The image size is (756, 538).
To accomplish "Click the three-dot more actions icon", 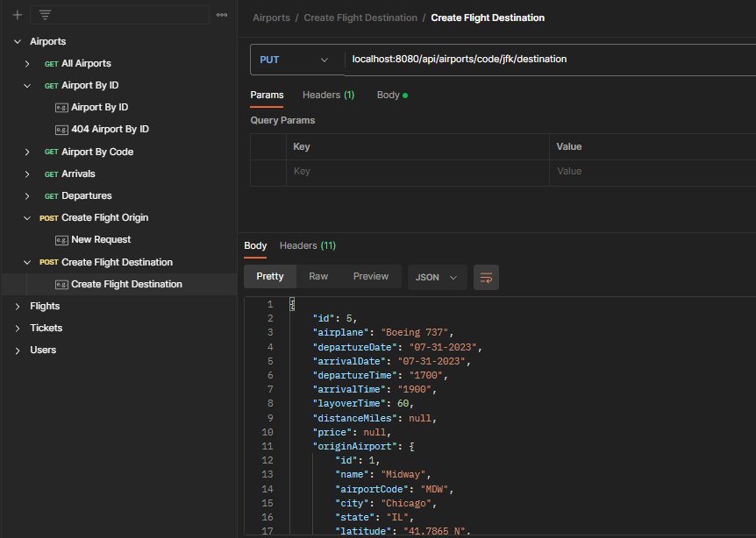I will 222,14.
